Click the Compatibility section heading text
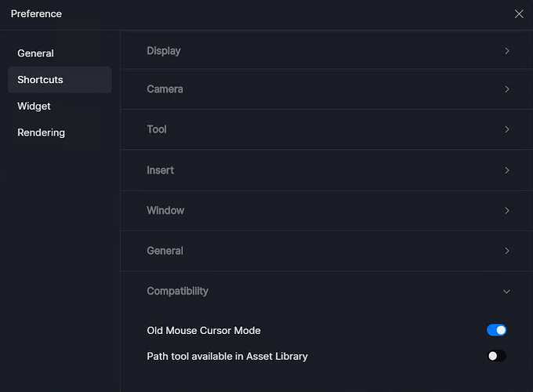This screenshot has width=533, height=392. point(177,292)
